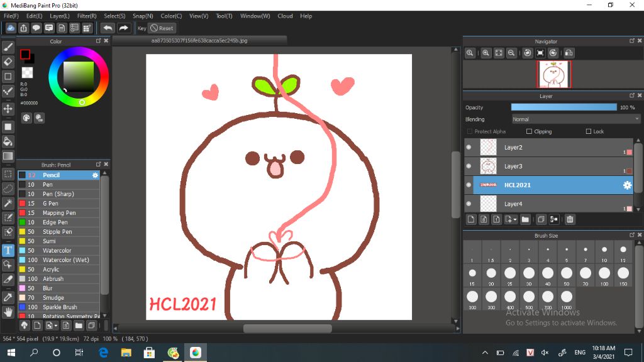Click Navigator flip horizontal icon

tap(569, 53)
